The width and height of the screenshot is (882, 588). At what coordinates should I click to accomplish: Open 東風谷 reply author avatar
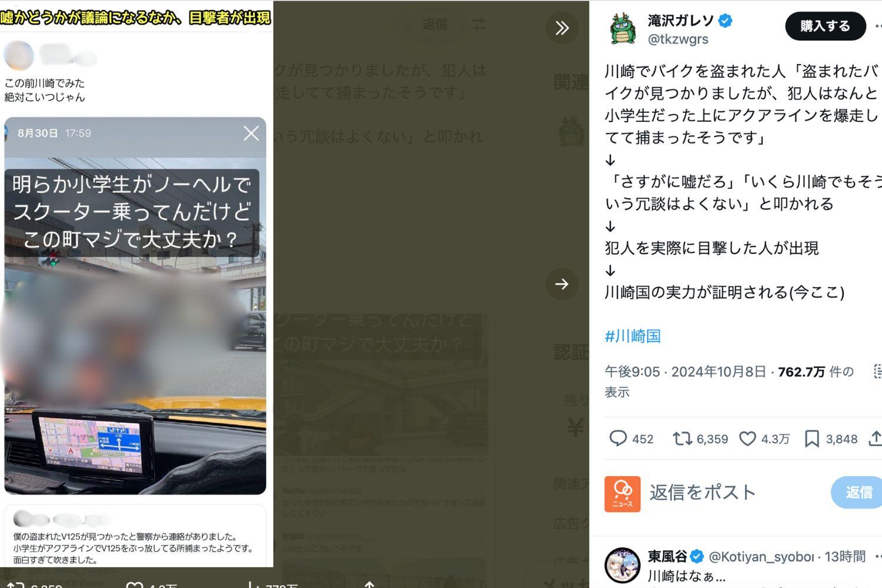click(623, 565)
